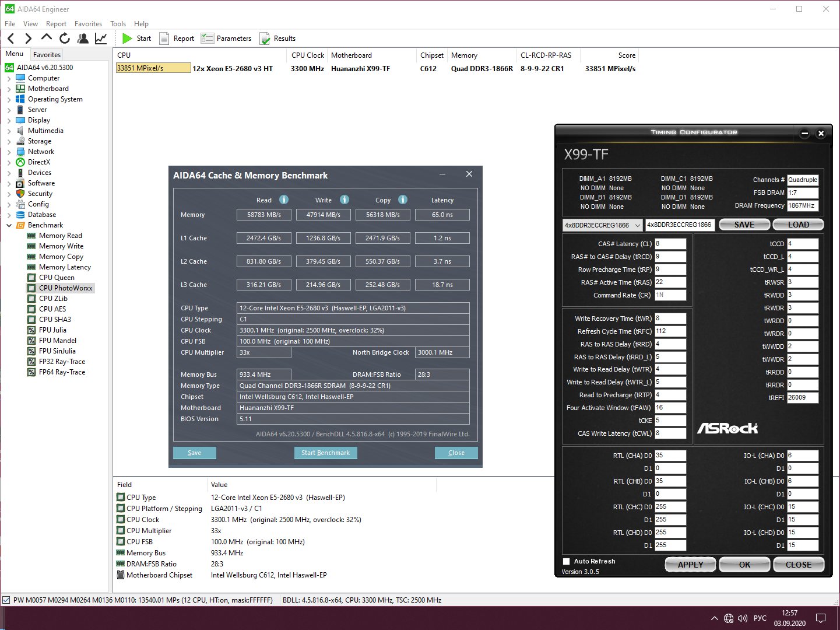Click the DRAM Frequency field
840x630 pixels.
tap(803, 205)
